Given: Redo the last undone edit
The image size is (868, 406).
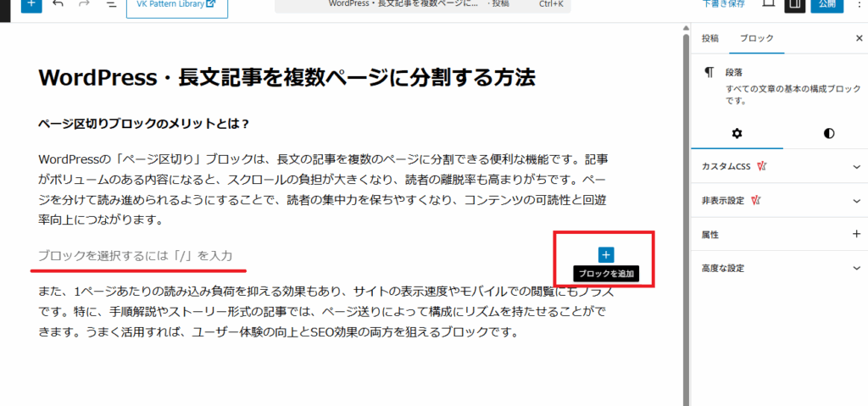Looking at the screenshot, I should tap(85, 3).
